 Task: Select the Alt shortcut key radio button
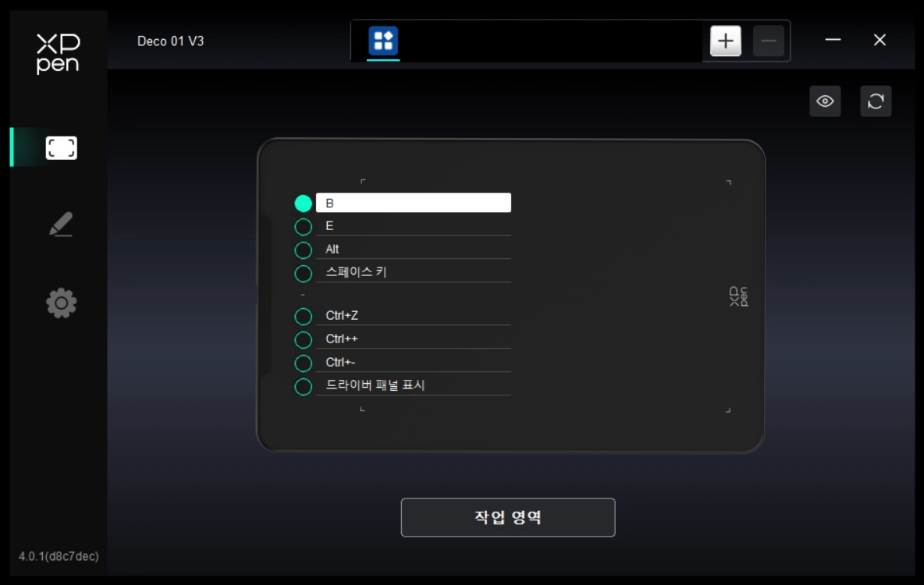(303, 250)
